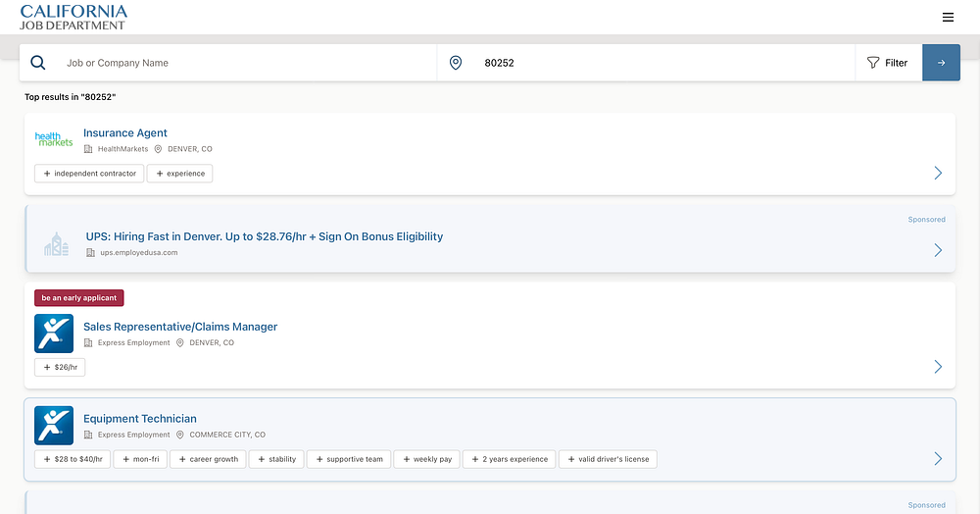Image resolution: width=980 pixels, height=514 pixels.
Task: Click the location field containing 80252
Action: (665, 63)
